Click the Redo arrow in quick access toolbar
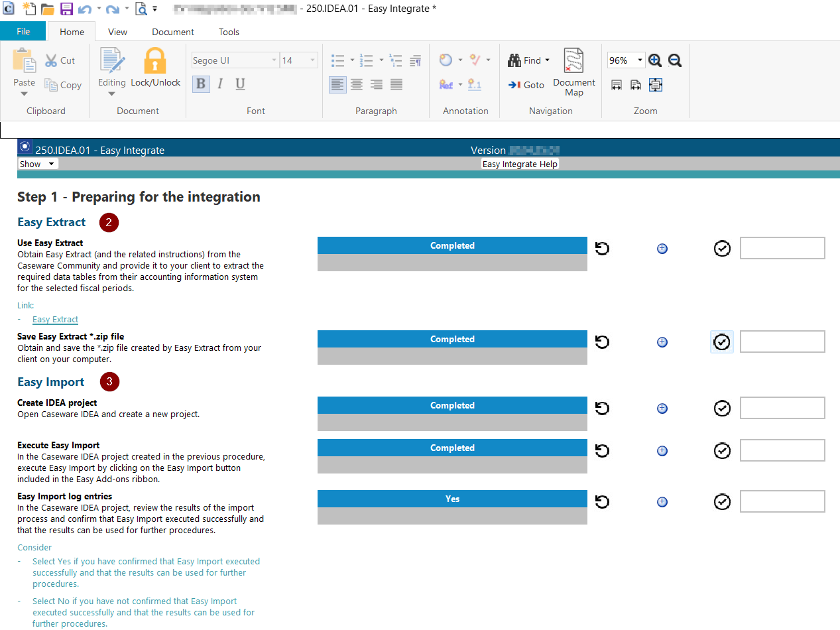The height and width of the screenshot is (630, 840). (113, 9)
